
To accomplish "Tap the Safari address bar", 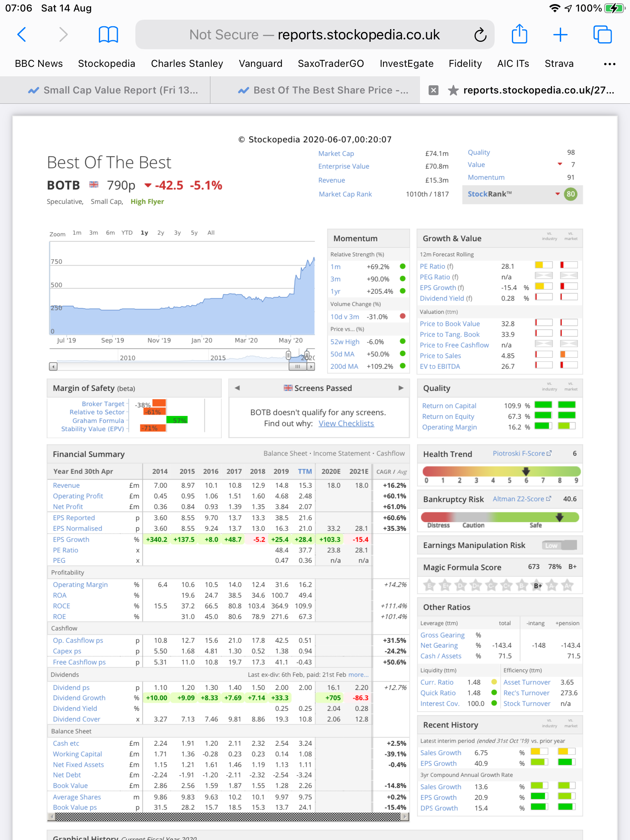I will 315,34.
